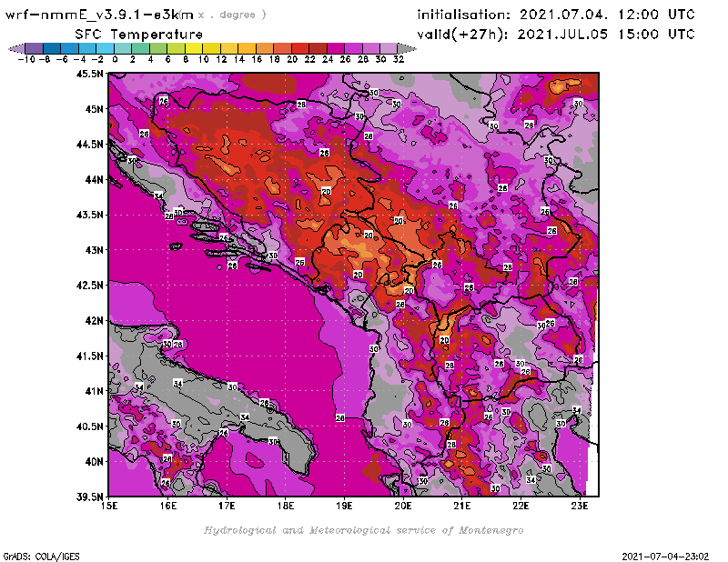Select the 8 to 10 yellow legend swatch
Image resolution: width=728 pixels, height=562 pixels.
click(194, 48)
